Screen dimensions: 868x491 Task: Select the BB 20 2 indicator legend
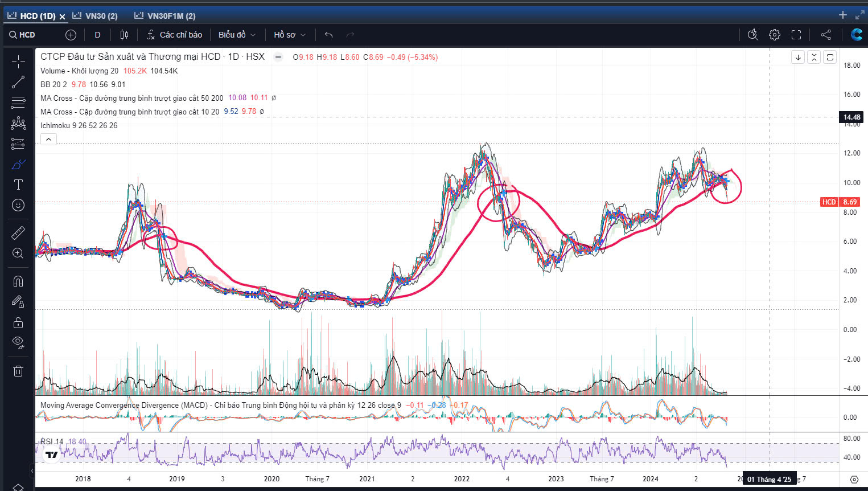[54, 84]
